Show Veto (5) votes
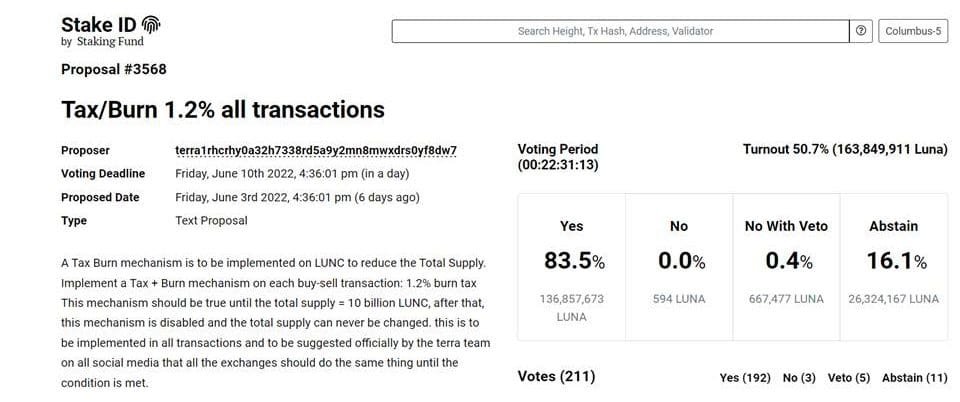The width and height of the screenshot is (960, 402). click(x=849, y=377)
